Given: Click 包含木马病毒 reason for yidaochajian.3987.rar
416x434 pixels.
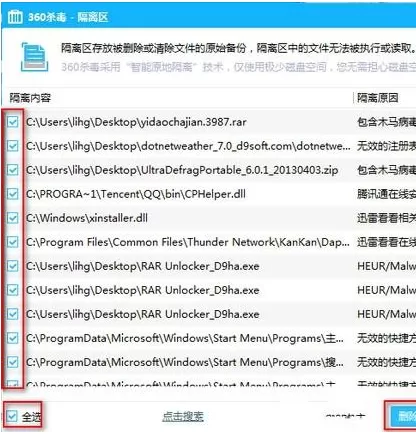Looking at the screenshot, I should 386,122.
